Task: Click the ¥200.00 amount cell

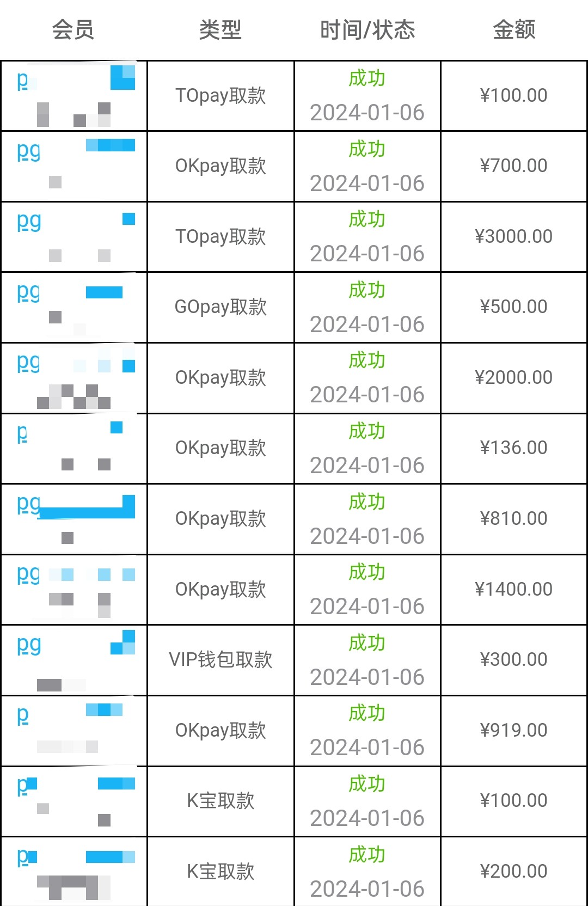Action: click(x=514, y=871)
